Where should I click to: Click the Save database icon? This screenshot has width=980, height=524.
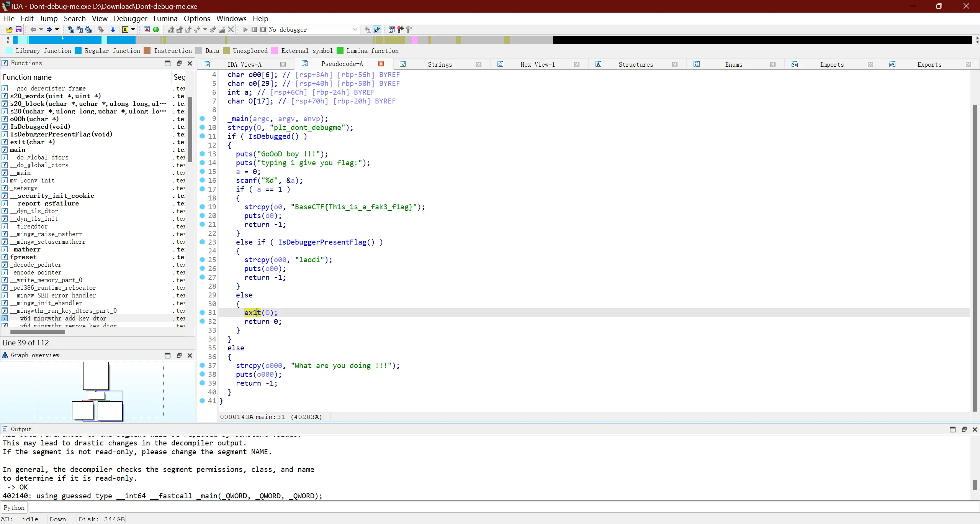[18, 30]
